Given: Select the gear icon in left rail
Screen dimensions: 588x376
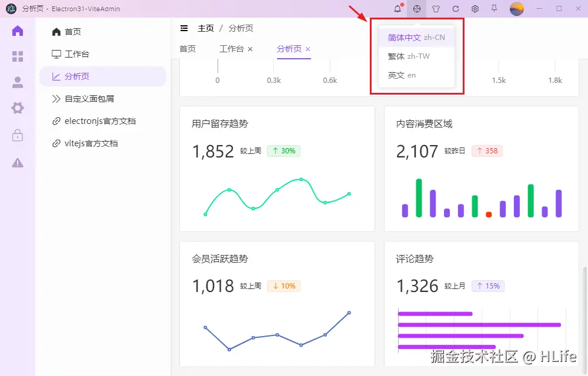Looking at the screenshot, I should coord(18,108).
